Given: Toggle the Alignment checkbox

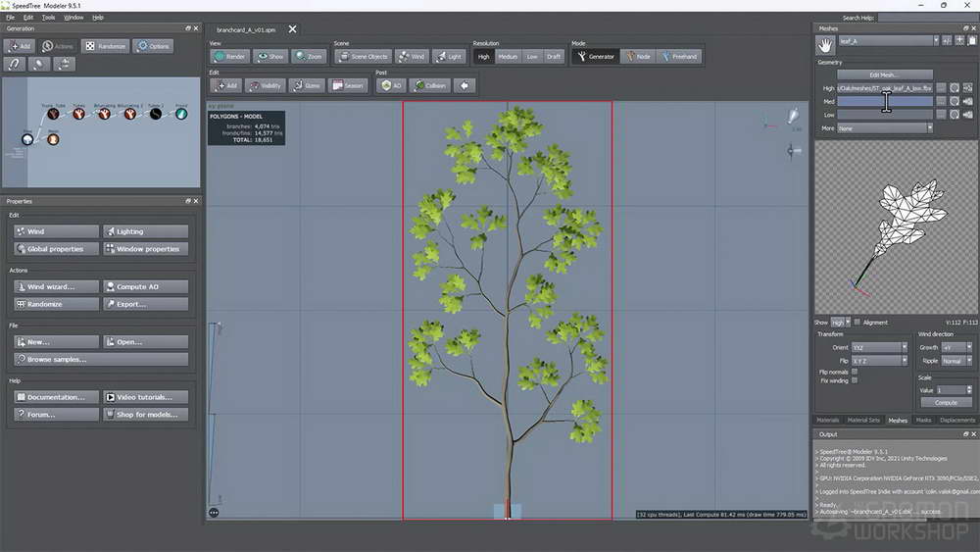Looking at the screenshot, I should click(x=857, y=323).
